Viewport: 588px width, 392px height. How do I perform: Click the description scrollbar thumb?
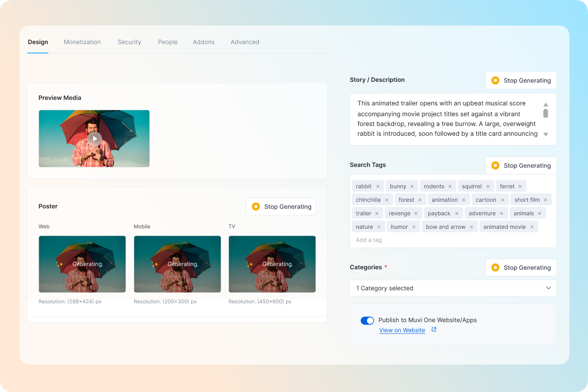(545, 114)
